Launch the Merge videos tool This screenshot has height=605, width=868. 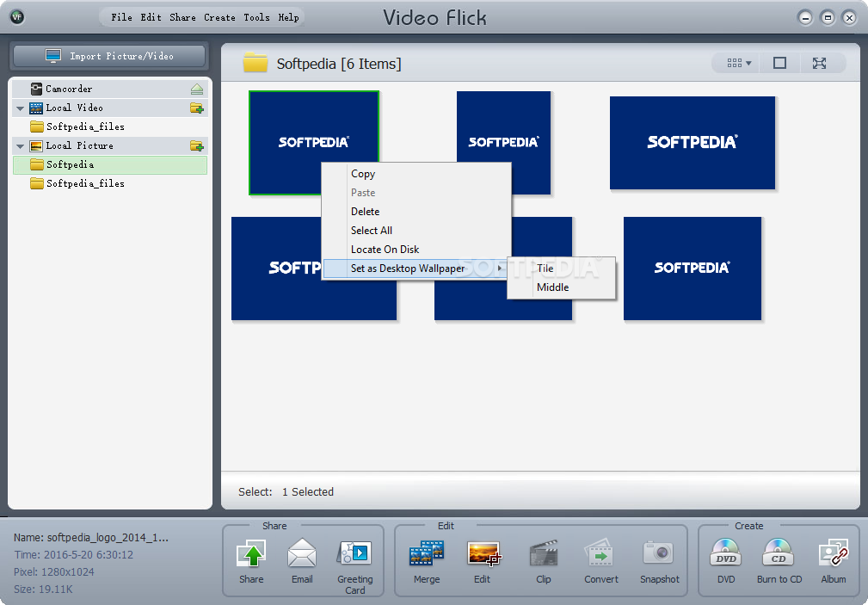[x=426, y=554]
